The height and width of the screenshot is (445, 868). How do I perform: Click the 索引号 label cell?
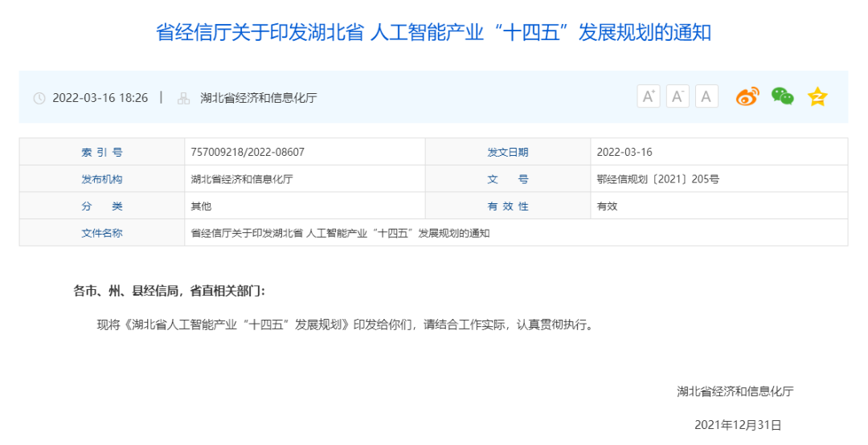[102, 152]
